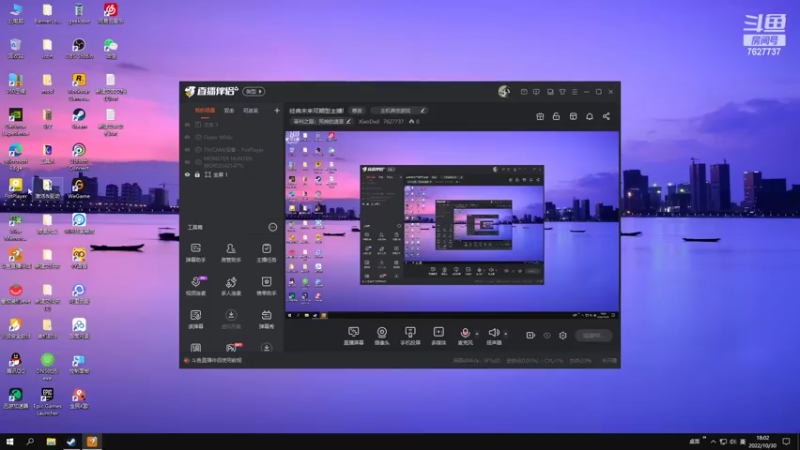
Task: Open toolbox more options circle button
Action: pyautogui.click(x=273, y=227)
